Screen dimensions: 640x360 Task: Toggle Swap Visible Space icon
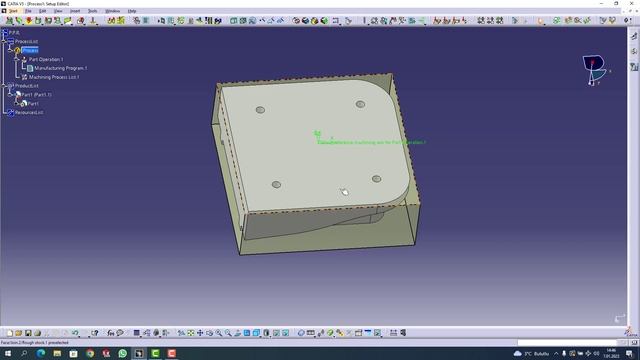coord(286,333)
